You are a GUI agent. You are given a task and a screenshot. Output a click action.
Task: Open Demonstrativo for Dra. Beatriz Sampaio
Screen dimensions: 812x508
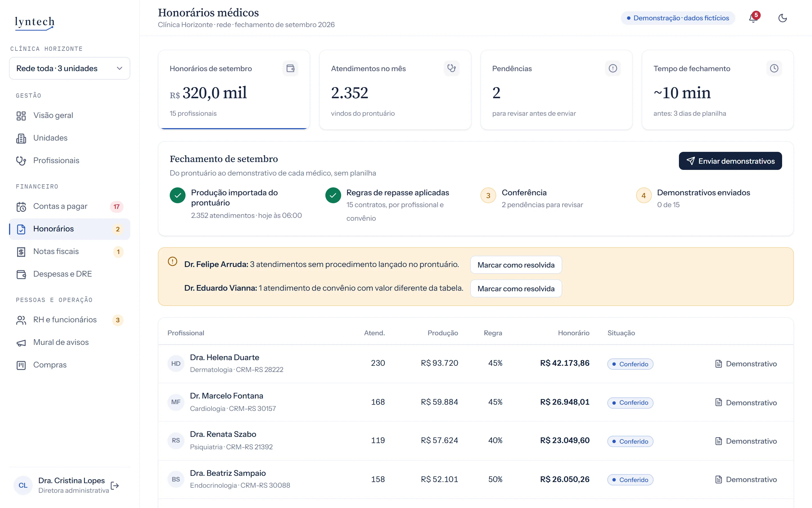coord(745,479)
